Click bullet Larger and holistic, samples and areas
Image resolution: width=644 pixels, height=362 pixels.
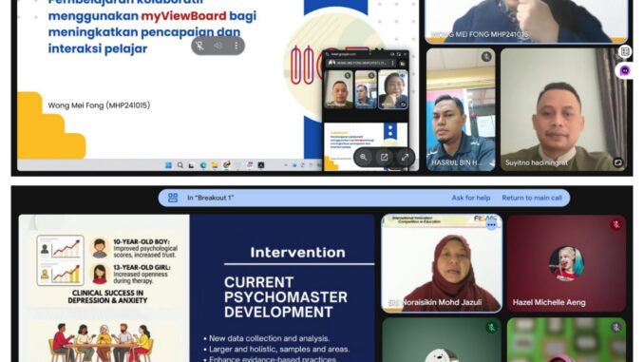[x=279, y=350]
